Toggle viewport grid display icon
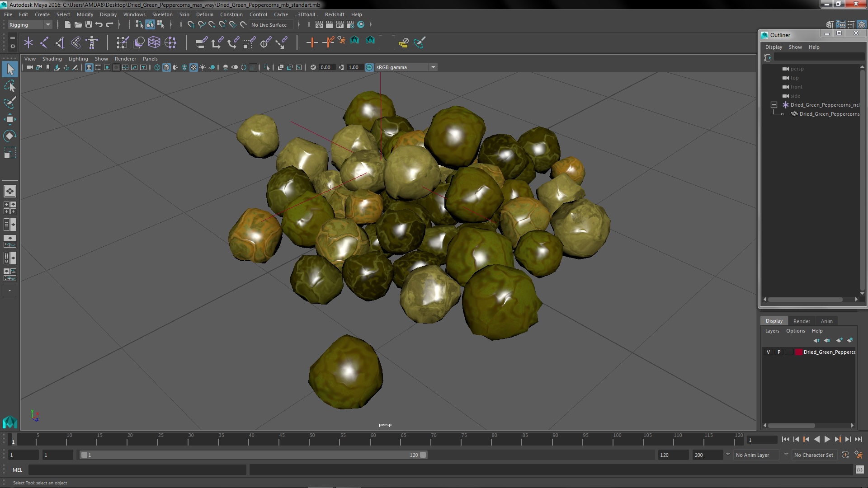868x488 pixels. point(89,67)
